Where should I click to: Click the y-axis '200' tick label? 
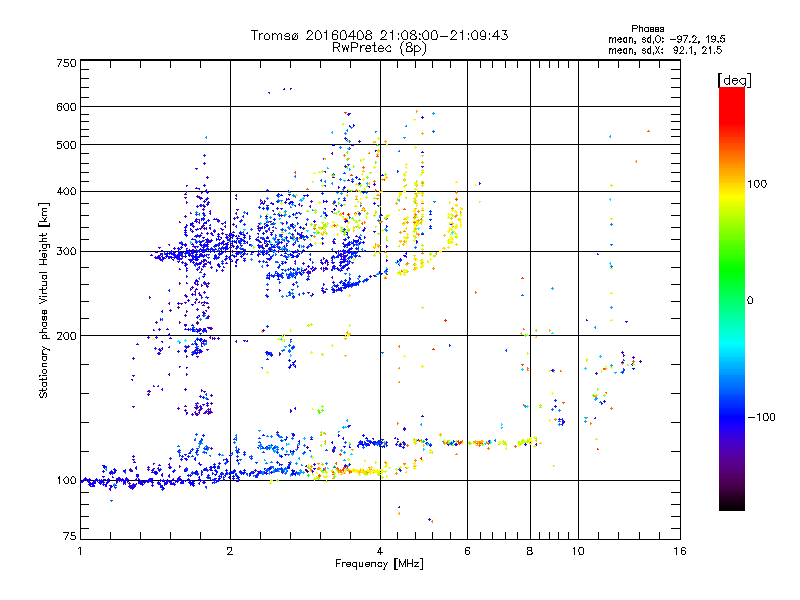pyautogui.click(x=66, y=336)
